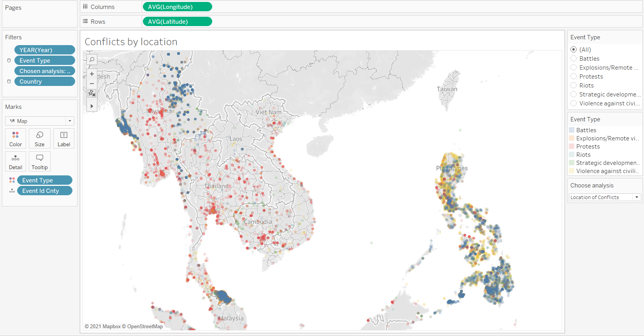
Task: Zoom in using the map plus button
Action: coord(92,74)
